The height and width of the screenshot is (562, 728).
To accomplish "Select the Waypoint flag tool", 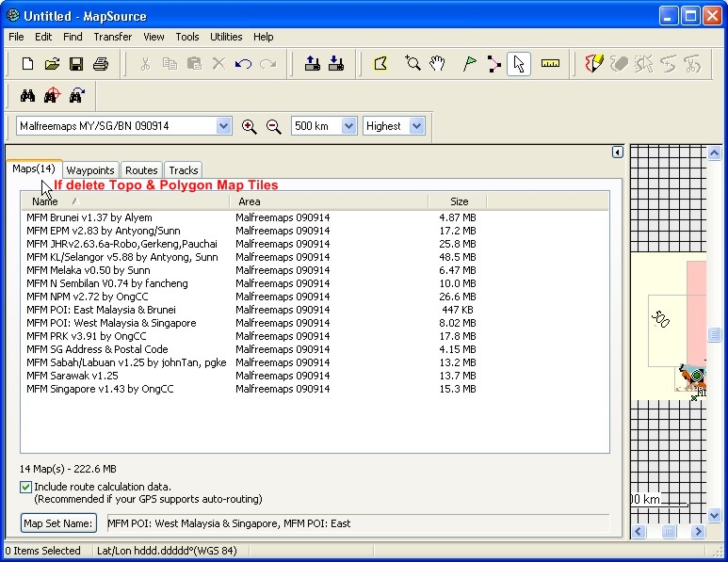I will tap(469, 64).
